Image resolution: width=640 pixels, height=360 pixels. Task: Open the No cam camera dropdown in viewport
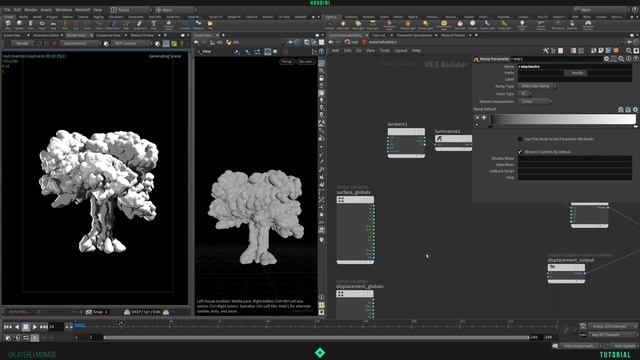click(x=306, y=62)
